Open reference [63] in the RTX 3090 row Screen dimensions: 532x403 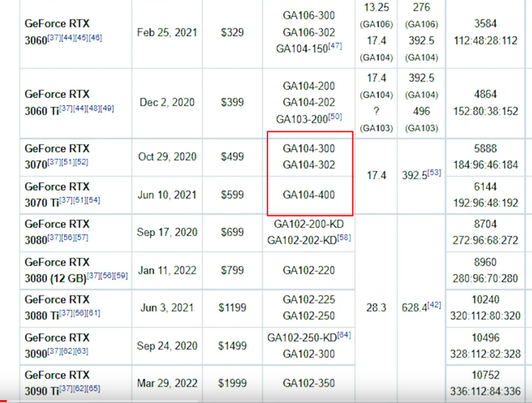point(81,351)
